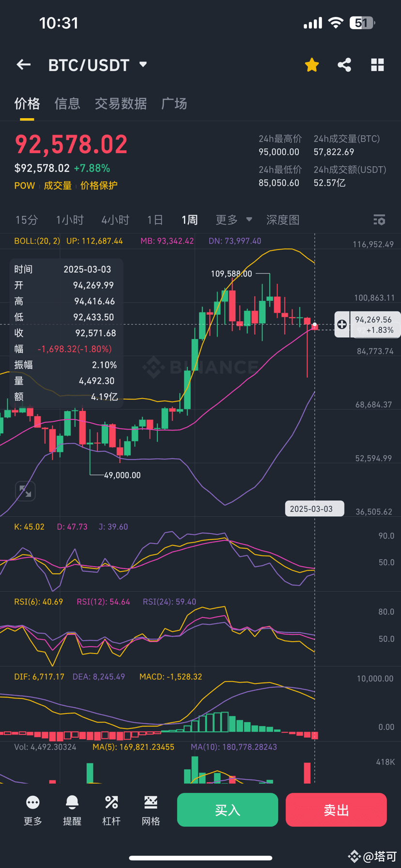Image resolution: width=401 pixels, height=868 pixels.
Task: Open the share icon
Action: (x=344, y=65)
